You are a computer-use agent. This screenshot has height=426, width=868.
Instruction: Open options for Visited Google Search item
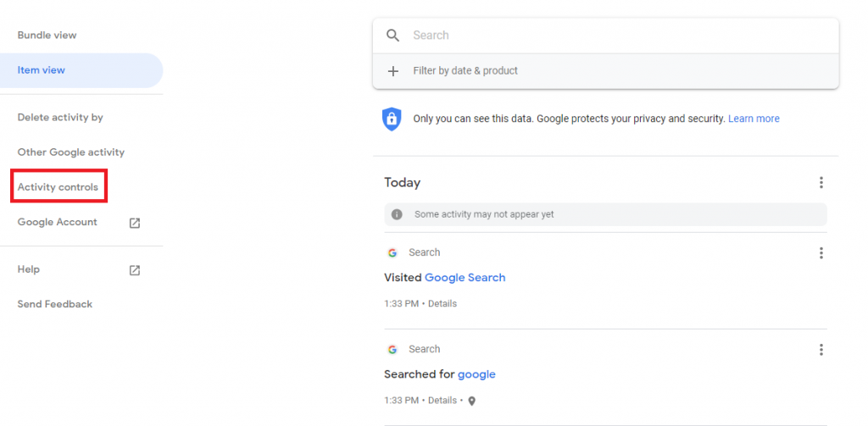coord(821,253)
